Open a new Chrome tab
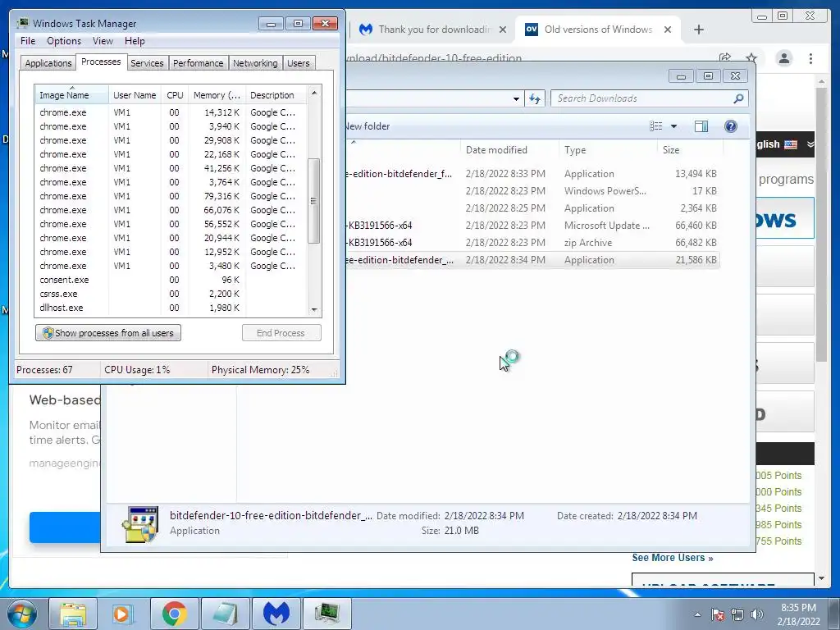 [699, 30]
